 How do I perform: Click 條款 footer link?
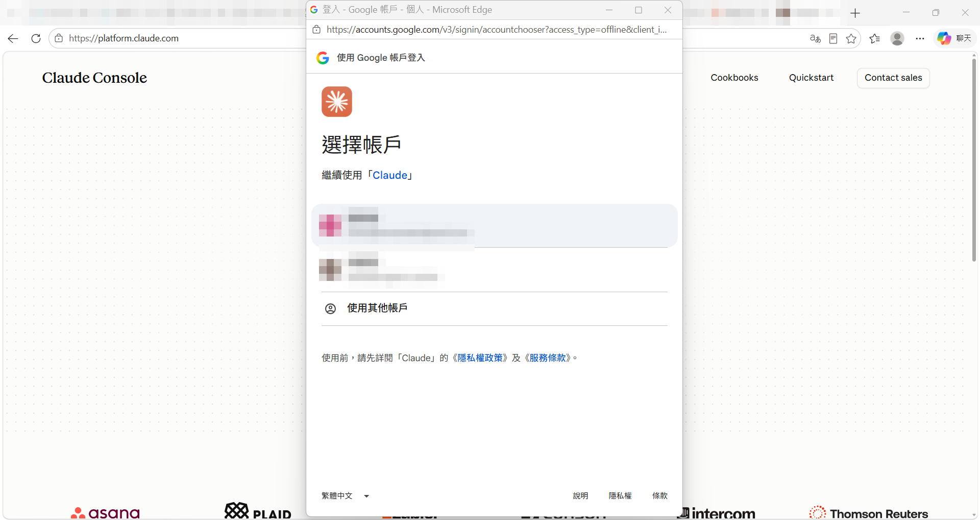[660, 496]
